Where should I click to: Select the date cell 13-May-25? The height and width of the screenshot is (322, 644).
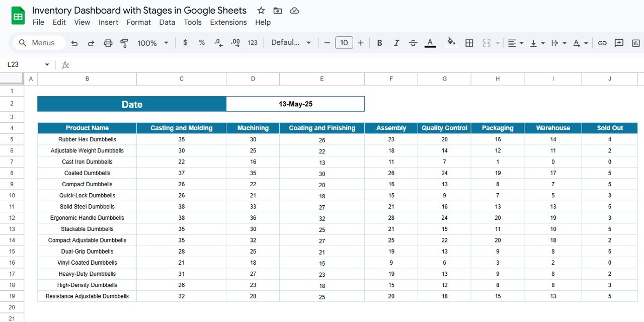click(x=295, y=104)
